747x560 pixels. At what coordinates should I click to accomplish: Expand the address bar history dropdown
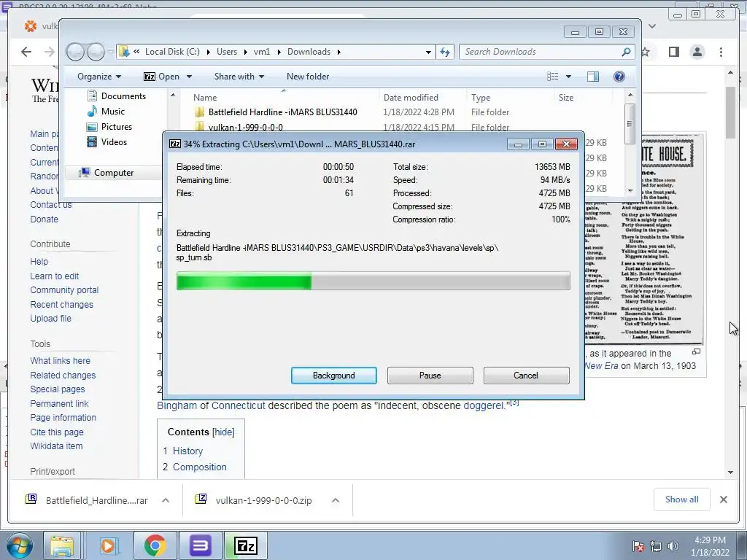pos(428,52)
